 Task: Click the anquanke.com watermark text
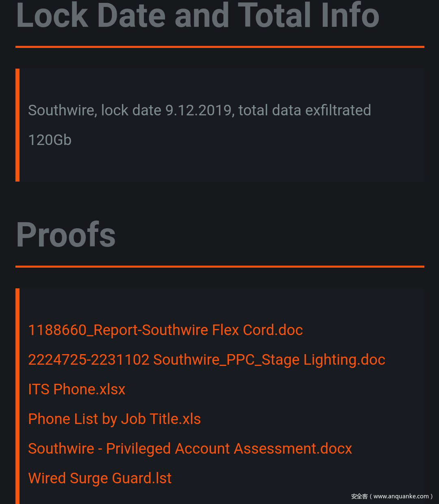(401, 496)
